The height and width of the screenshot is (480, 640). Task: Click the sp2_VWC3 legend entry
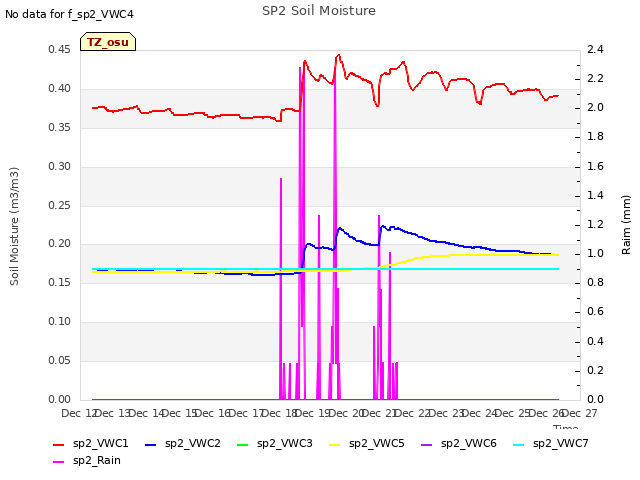point(275,444)
